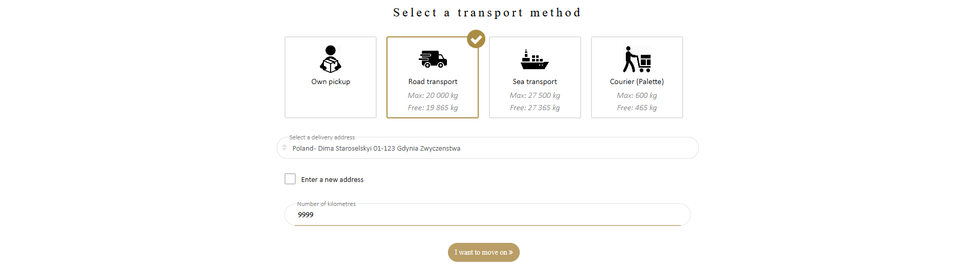Screen dimensions: 980x269
Task: Open the Select a delivery address dropdown
Action: click(x=487, y=148)
